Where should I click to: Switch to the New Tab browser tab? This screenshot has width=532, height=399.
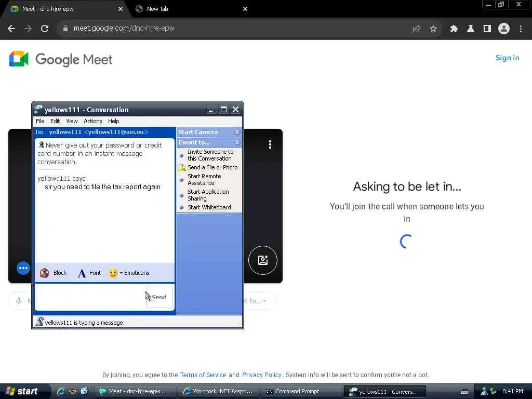190,9
